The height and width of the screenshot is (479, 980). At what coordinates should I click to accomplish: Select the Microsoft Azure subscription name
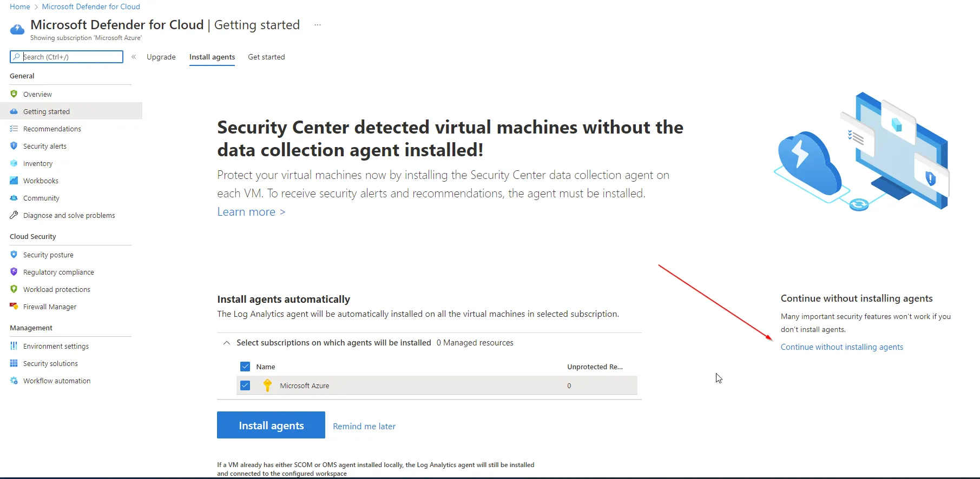(304, 385)
